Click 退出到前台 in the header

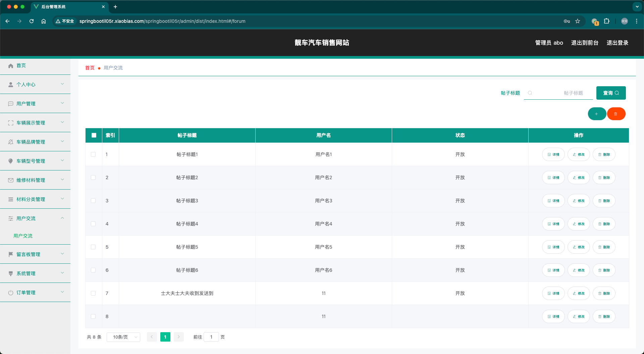(585, 43)
